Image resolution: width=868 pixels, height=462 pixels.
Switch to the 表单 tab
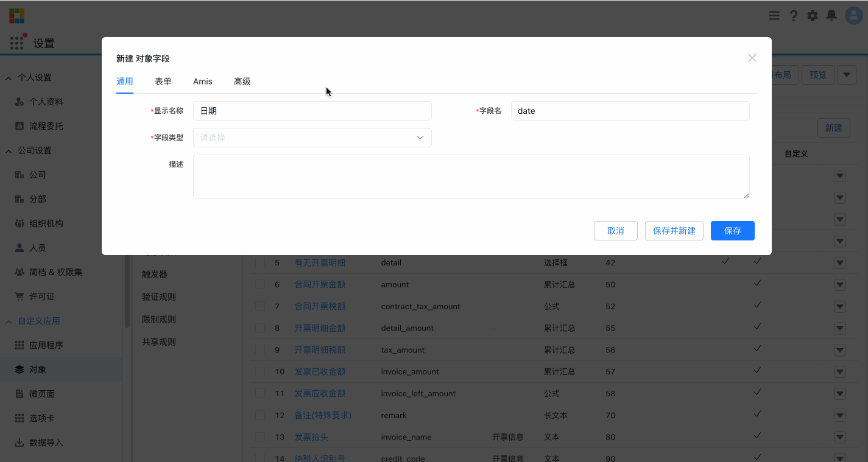(x=163, y=81)
